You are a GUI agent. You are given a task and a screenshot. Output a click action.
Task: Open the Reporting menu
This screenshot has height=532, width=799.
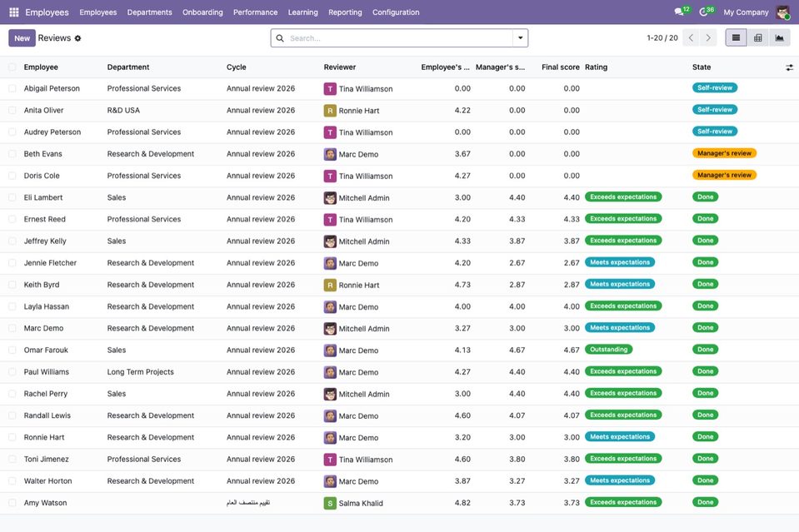[345, 12]
